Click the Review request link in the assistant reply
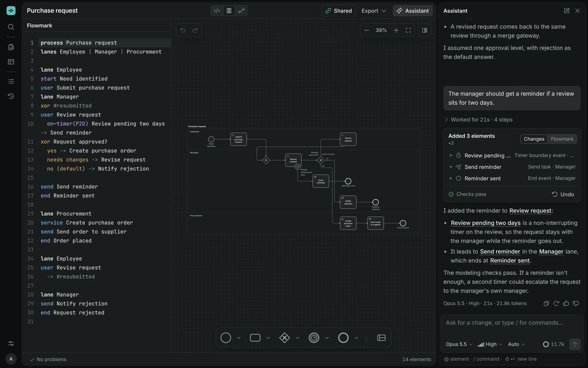 coord(530,211)
